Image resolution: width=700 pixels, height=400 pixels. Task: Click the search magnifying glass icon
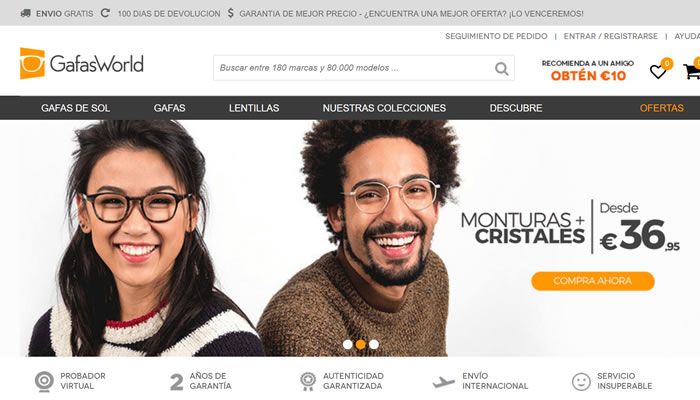pos(502,68)
